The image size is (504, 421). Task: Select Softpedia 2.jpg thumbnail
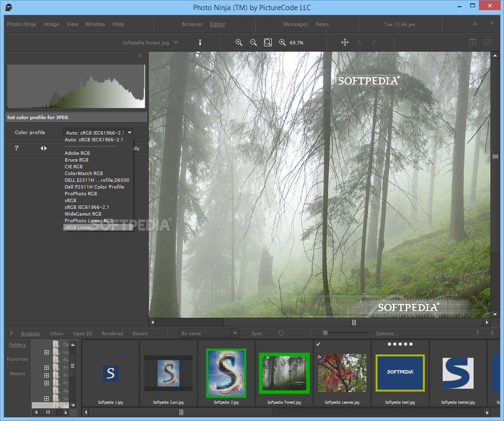coord(226,373)
